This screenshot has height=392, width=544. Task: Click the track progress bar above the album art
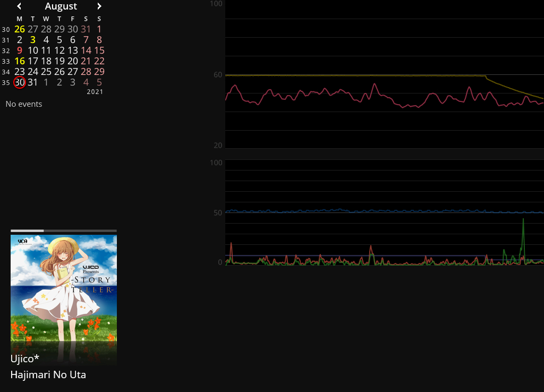[x=63, y=231]
